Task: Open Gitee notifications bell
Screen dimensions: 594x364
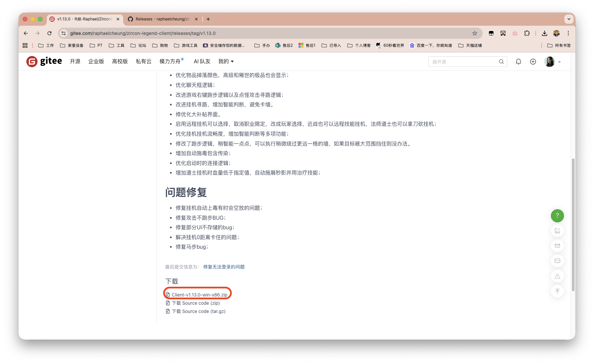Action: [518, 62]
